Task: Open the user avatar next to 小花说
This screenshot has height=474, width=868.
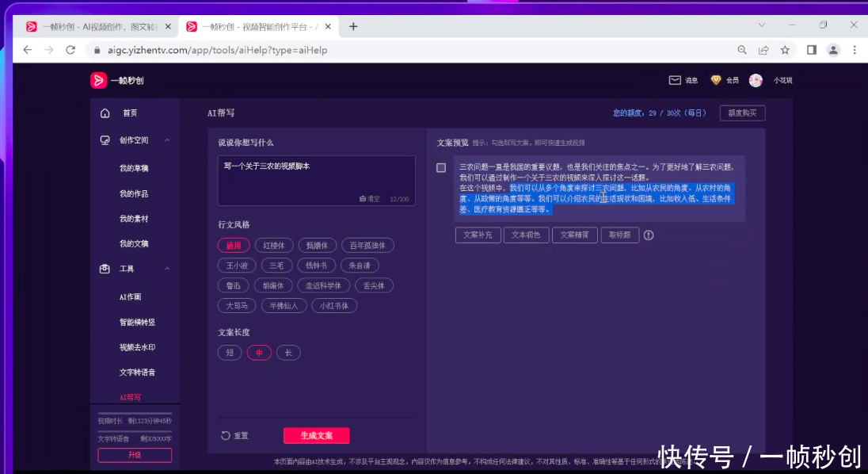Action: click(756, 80)
